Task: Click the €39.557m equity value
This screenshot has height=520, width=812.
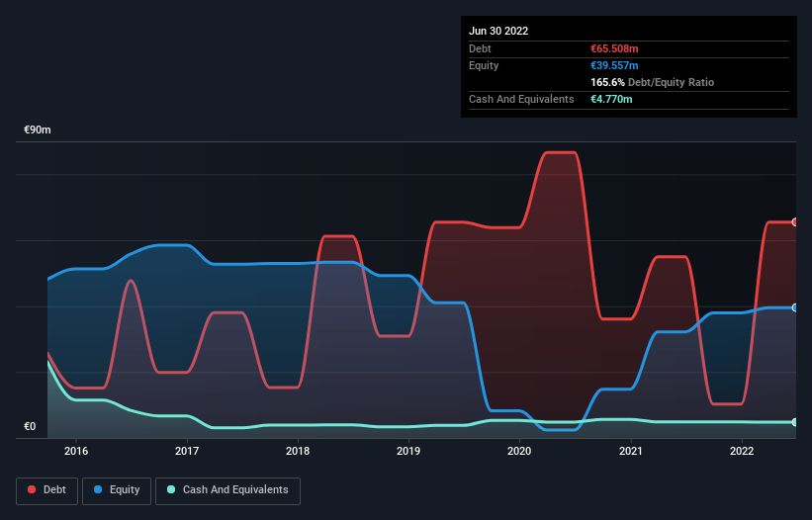Action: tap(614, 65)
